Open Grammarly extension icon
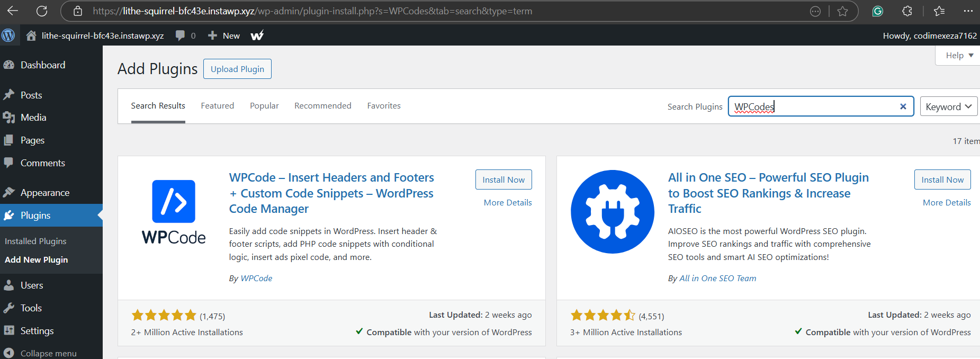The height and width of the screenshot is (359, 980). pos(877,11)
